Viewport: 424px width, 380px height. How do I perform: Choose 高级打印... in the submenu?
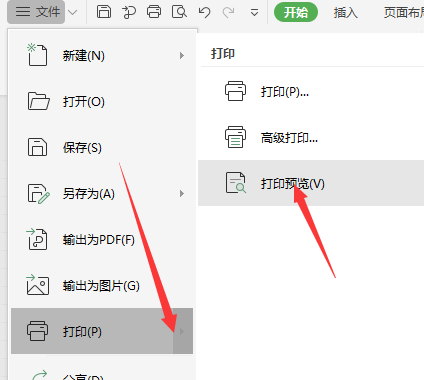[311, 137]
